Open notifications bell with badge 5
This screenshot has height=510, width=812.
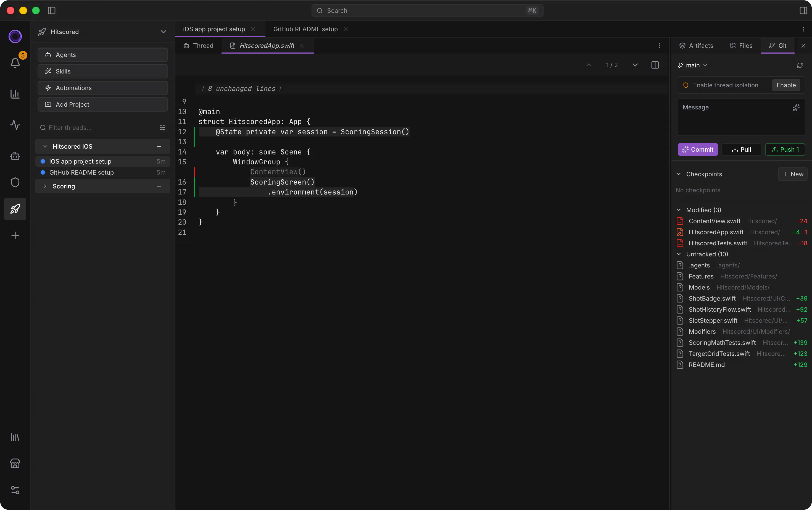click(x=15, y=63)
